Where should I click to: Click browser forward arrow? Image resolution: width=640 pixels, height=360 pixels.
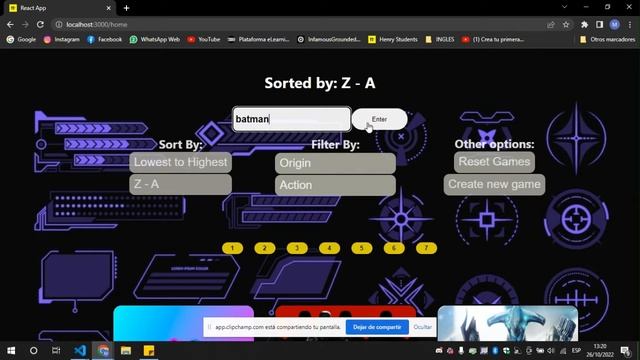25,24
